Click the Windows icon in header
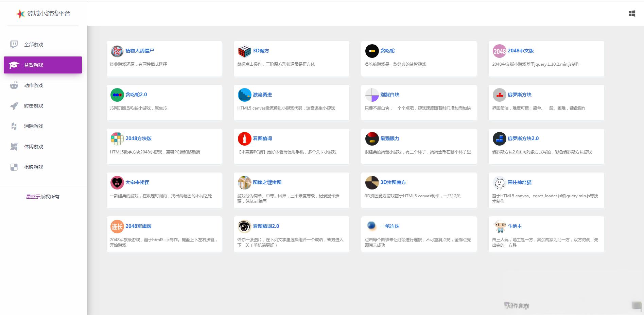Viewport: 644px width, 315px height. click(632, 14)
